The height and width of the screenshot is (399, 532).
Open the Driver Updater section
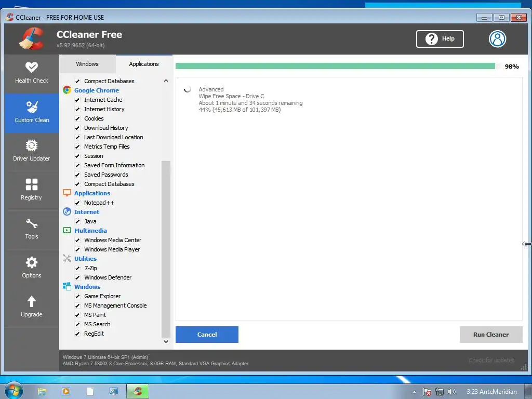(32, 151)
